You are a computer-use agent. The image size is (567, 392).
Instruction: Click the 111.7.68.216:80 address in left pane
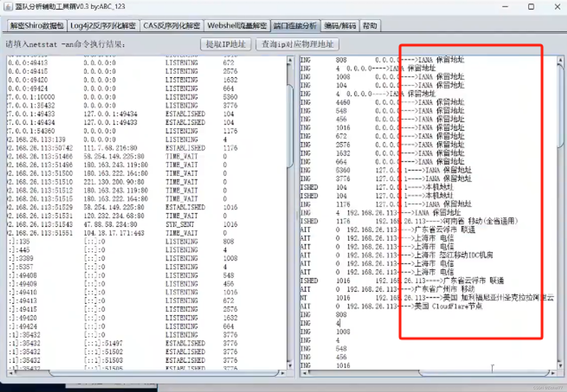click(x=110, y=148)
